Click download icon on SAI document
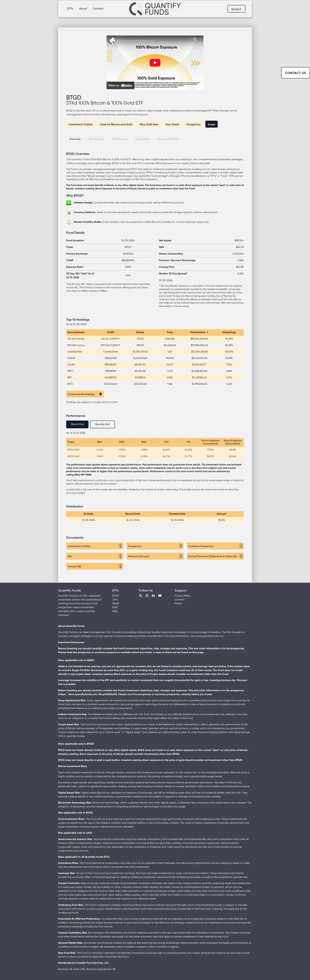310x980 pixels. click(120, 556)
